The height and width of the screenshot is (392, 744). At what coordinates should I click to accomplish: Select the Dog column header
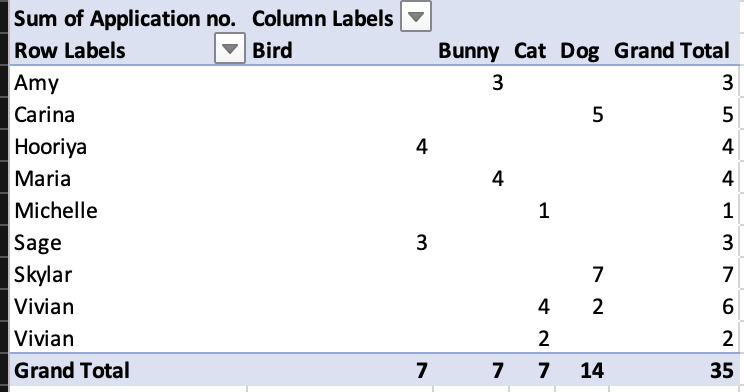579,51
